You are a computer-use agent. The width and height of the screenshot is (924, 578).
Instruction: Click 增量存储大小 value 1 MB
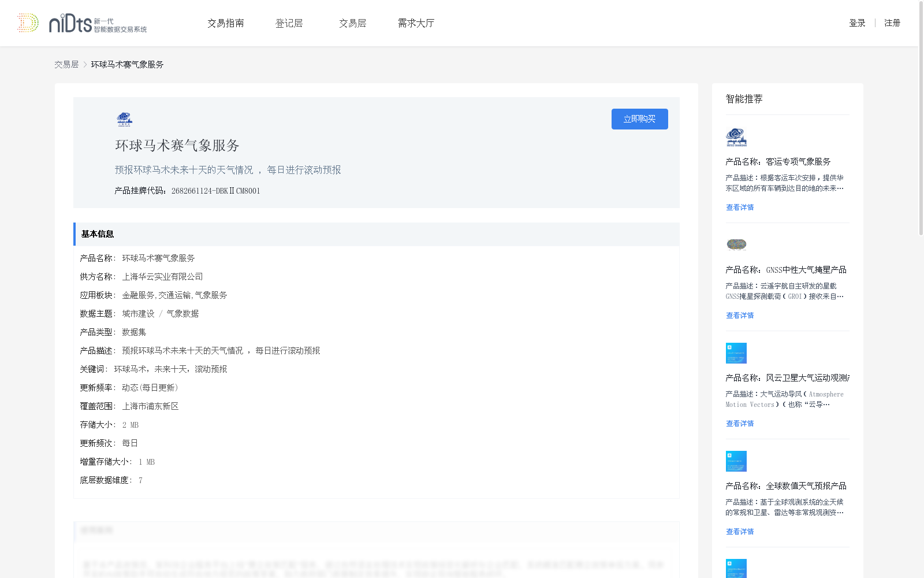click(x=147, y=462)
